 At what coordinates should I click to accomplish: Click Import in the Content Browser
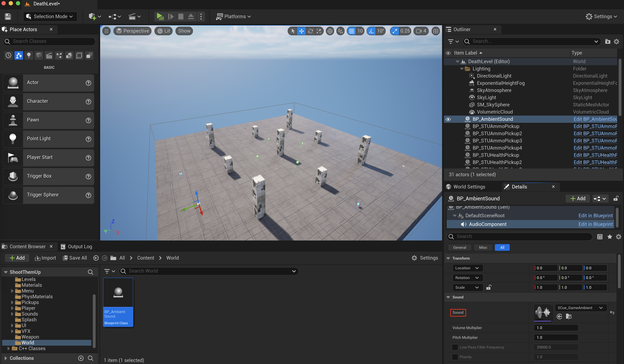[45, 258]
